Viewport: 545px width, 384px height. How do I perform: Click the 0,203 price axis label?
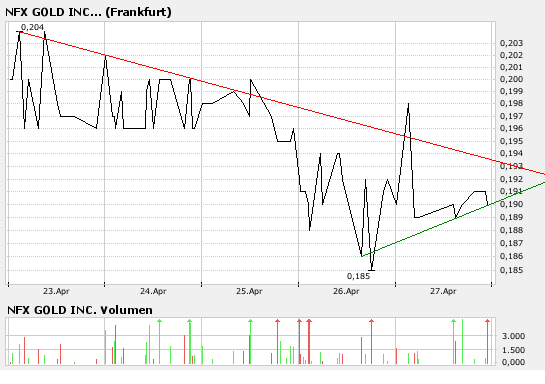[x=511, y=43]
